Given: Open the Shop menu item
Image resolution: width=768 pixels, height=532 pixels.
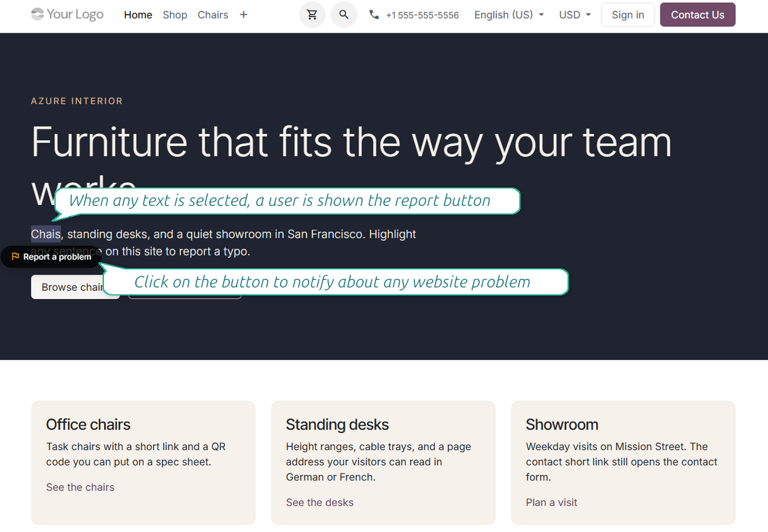Looking at the screenshot, I should (x=175, y=15).
